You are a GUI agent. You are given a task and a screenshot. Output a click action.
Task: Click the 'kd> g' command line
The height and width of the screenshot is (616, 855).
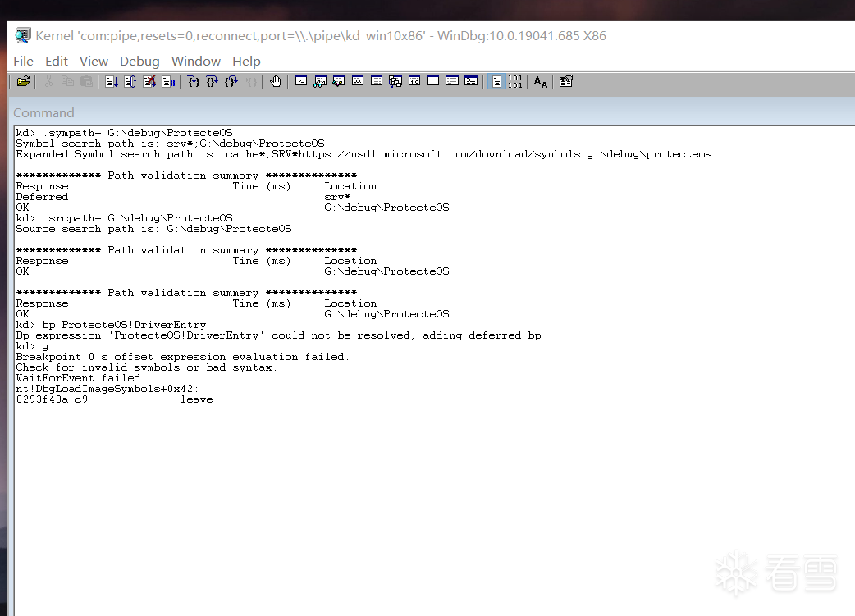coord(32,346)
